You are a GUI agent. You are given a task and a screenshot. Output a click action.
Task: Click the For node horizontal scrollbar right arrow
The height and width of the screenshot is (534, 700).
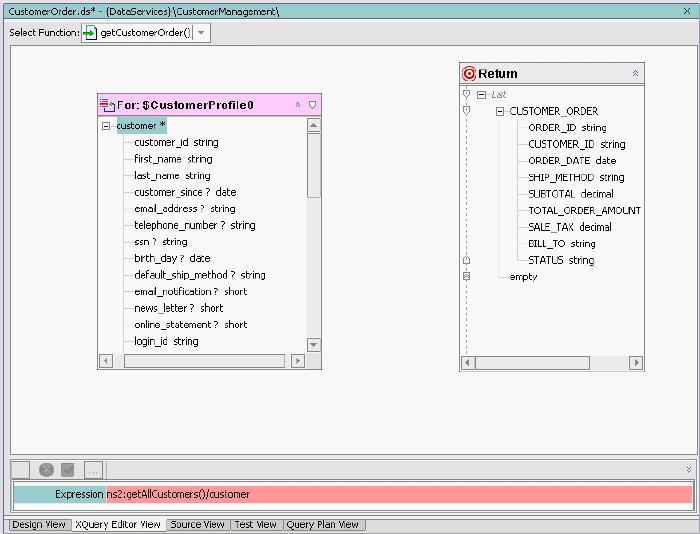tap(298, 361)
